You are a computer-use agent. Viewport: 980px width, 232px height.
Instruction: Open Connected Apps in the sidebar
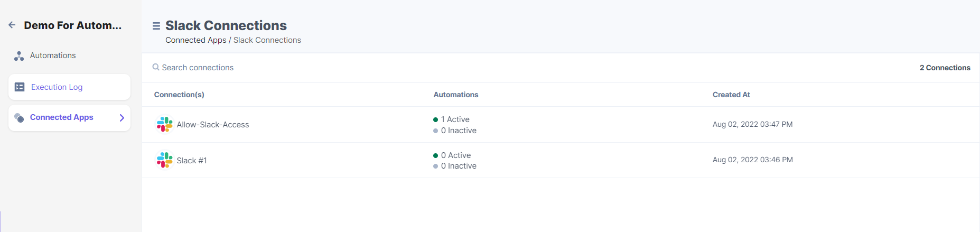coord(70,117)
